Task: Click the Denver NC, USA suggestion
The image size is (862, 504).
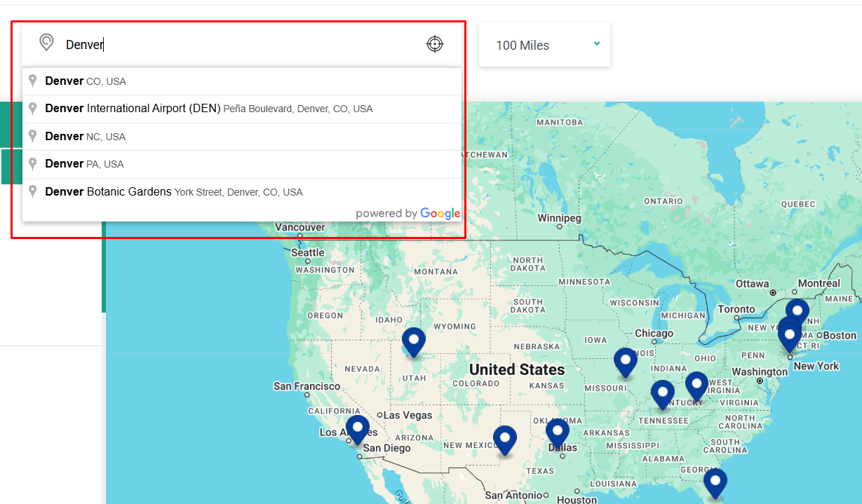Action: click(84, 136)
